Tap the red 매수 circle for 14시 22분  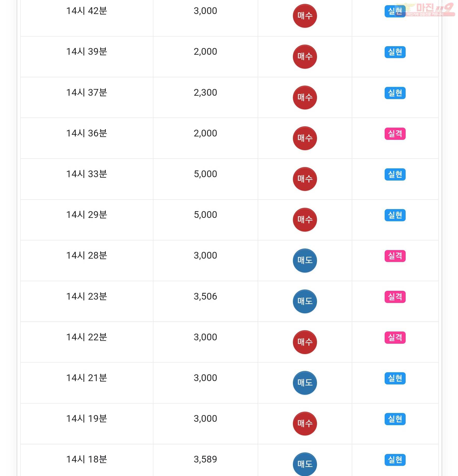[x=305, y=342]
